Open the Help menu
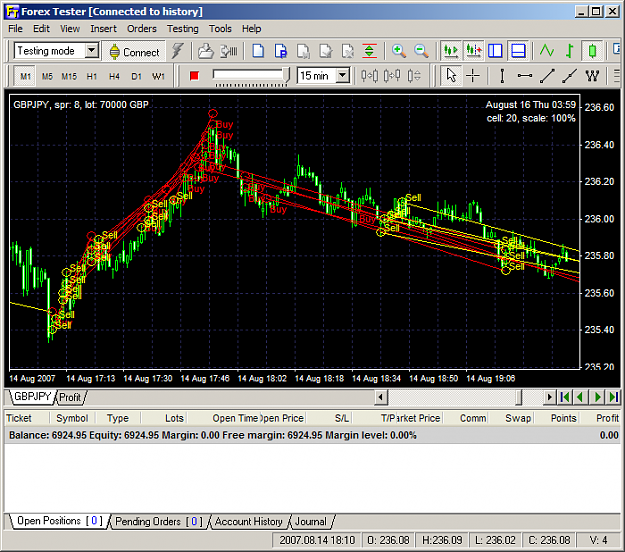The width and height of the screenshot is (625, 552). point(252,29)
